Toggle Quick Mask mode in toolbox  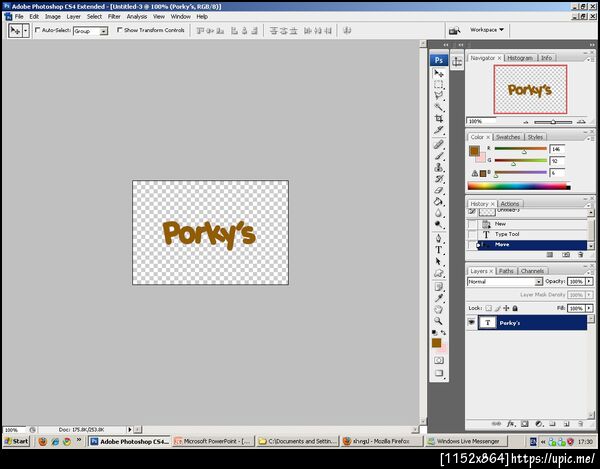tap(439, 360)
